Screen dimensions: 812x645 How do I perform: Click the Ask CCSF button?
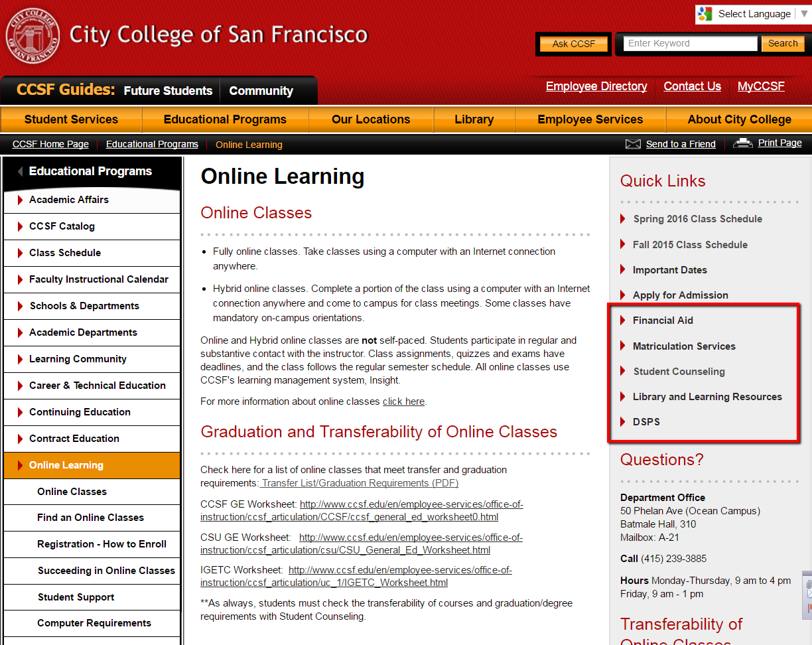(574, 44)
